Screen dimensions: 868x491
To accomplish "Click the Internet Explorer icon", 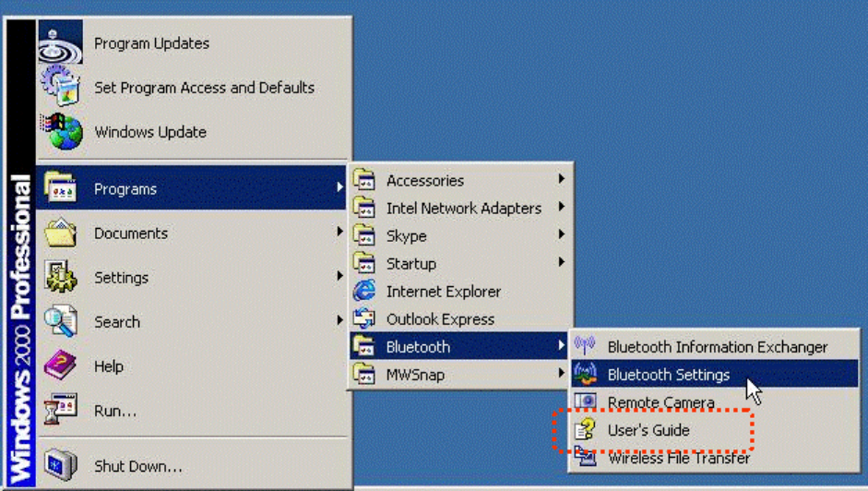I will pyautogui.click(x=364, y=291).
